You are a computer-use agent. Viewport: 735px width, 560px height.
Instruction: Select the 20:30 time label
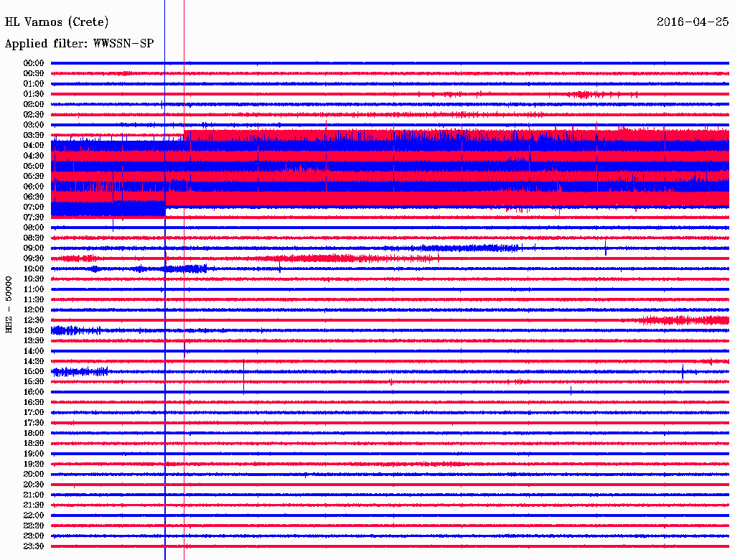(x=33, y=485)
